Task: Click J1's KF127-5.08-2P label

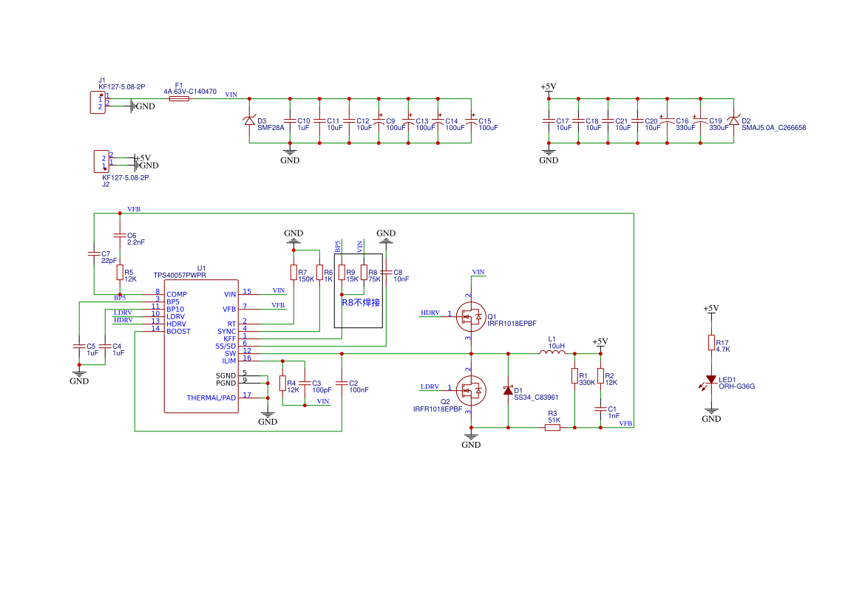Action: point(122,87)
